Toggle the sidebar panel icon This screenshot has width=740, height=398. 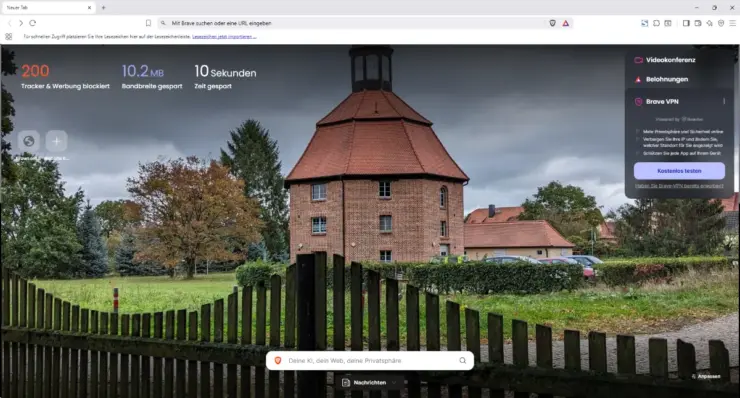tap(686, 23)
